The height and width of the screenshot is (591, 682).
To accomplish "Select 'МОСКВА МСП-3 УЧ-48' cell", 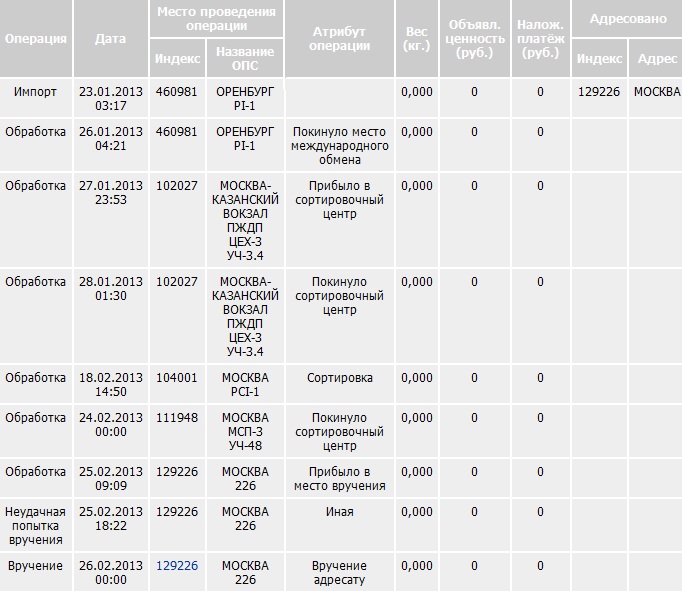I will point(245,431).
